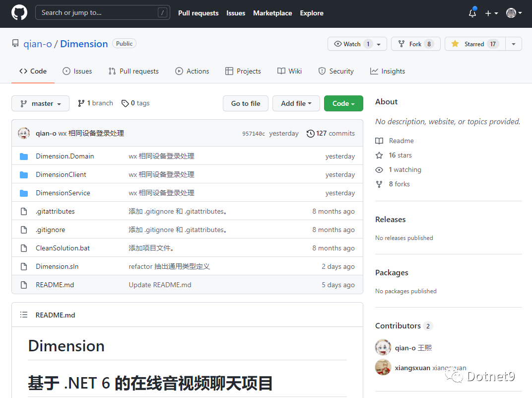Open the .gitattributes file
The height and width of the screenshot is (398, 532).
(55, 211)
